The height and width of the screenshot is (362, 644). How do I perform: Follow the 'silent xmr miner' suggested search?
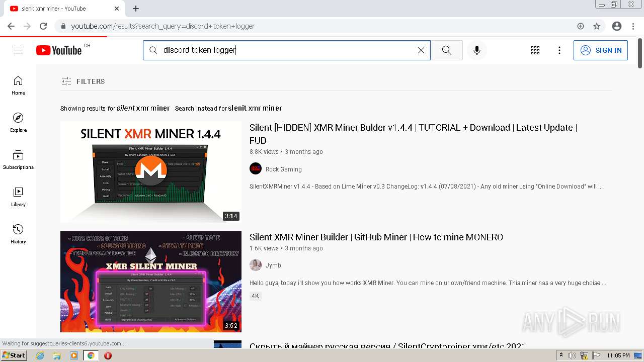click(143, 108)
